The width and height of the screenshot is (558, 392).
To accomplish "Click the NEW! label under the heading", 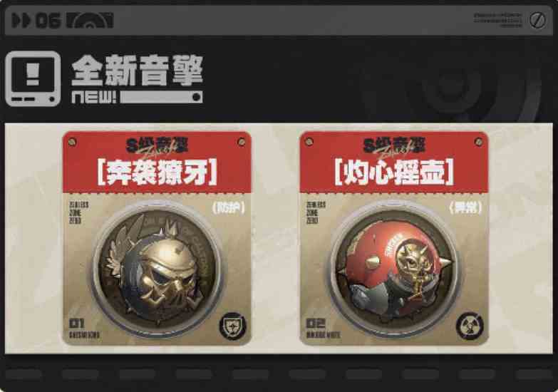I will coord(94,97).
